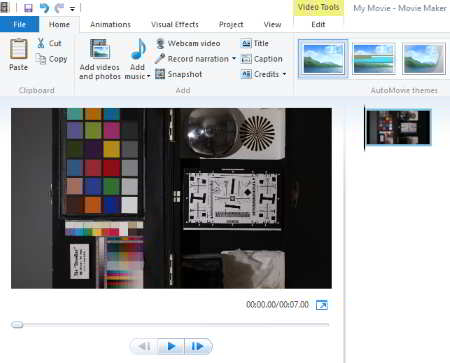Cut the selected clip
The width and height of the screenshot is (450, 363).
point(49,43)
